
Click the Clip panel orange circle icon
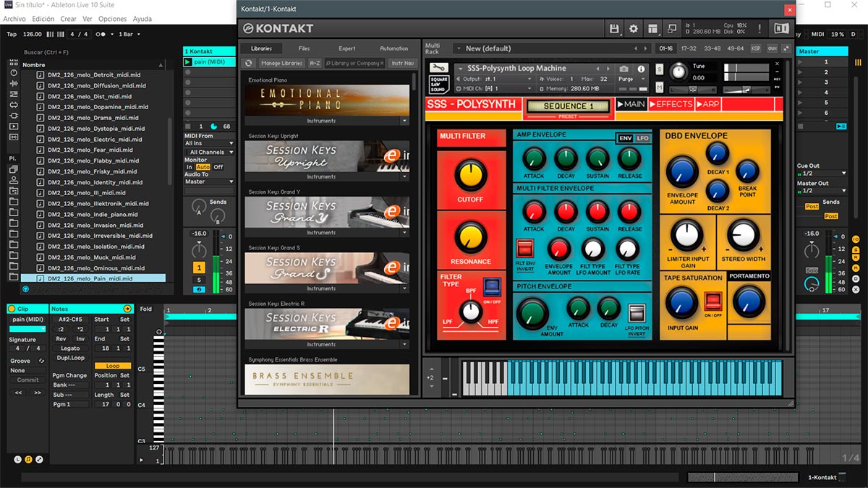[x=12, y=309]
